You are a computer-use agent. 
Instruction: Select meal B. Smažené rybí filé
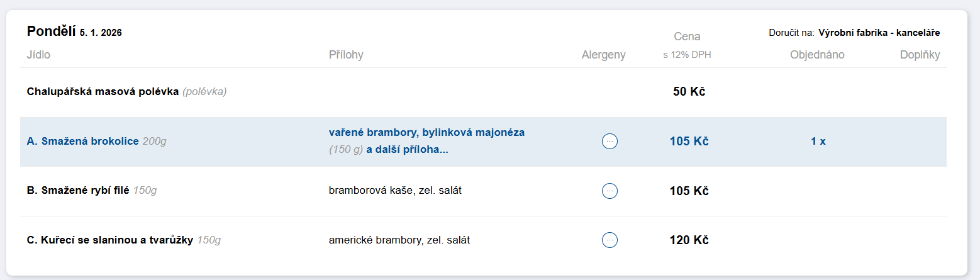79,191
